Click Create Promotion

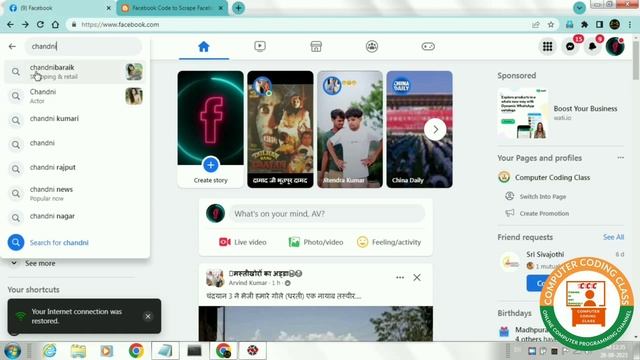544,213
